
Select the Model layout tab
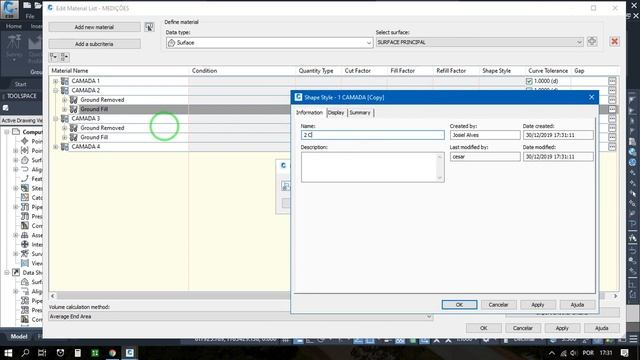[19, 336]
